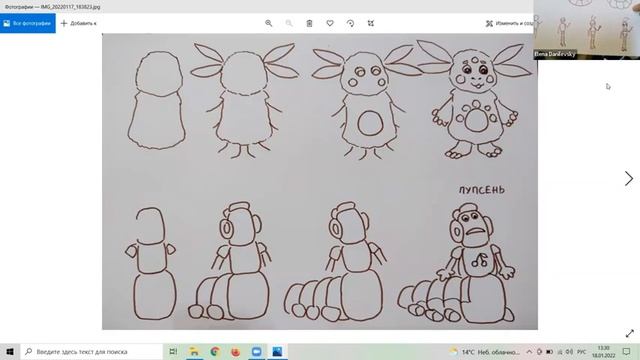
Task: Open notification center icon
Action: point(627,351)
